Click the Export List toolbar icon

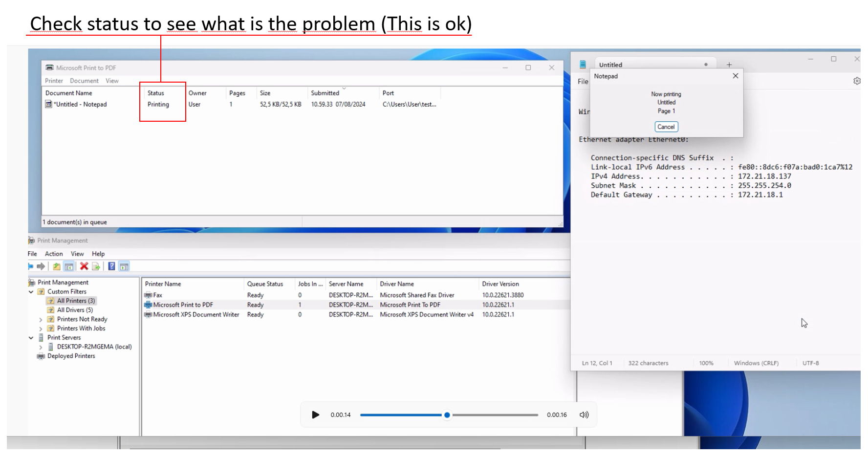[x=96, y=266]
